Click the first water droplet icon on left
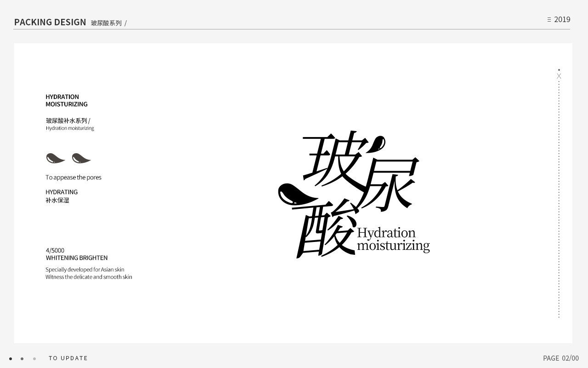588x368 pixels. 56,158
